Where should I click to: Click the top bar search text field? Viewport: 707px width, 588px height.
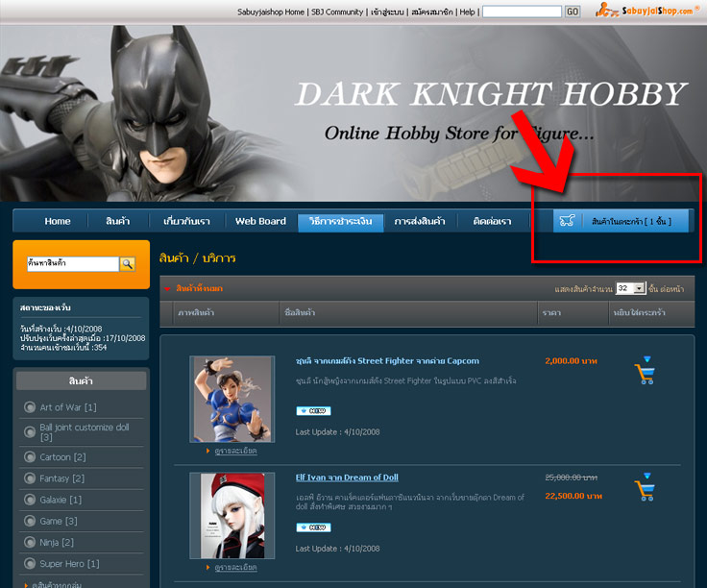522,12
